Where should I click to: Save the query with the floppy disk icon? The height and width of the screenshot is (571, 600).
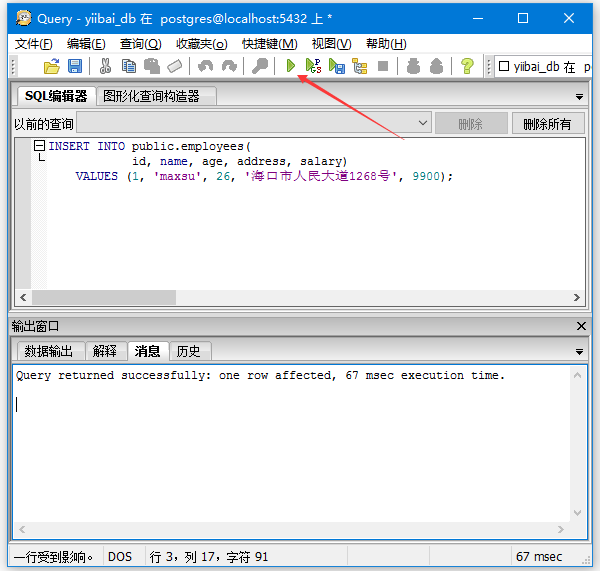point(74,66)
